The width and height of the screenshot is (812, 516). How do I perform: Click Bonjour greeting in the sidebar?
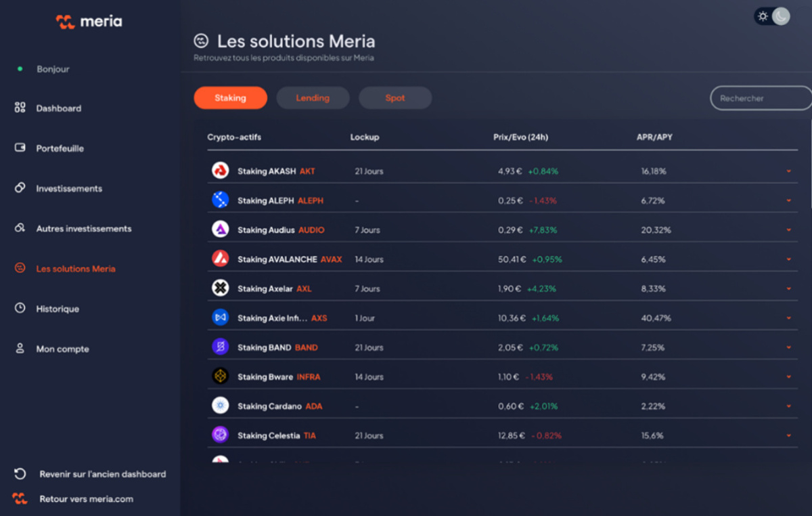53,69
